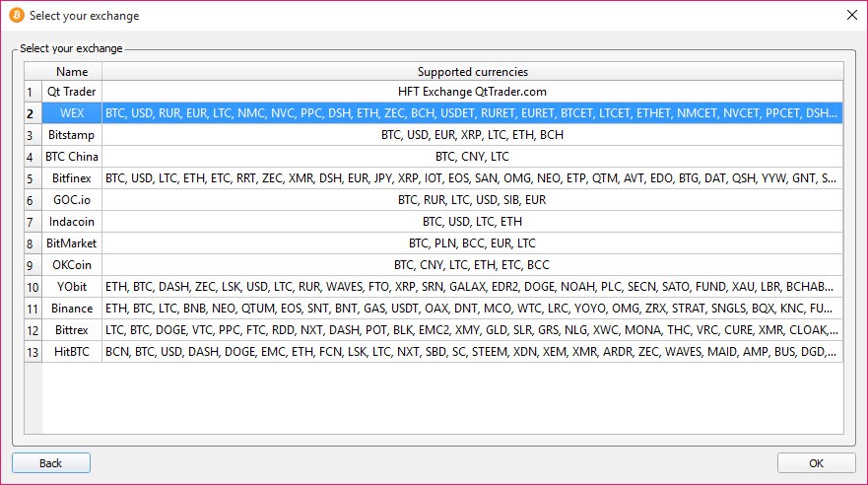
Task: Click Bittrex currencies starting LTC, BTC, DOGE
Action: pos(473,329)
